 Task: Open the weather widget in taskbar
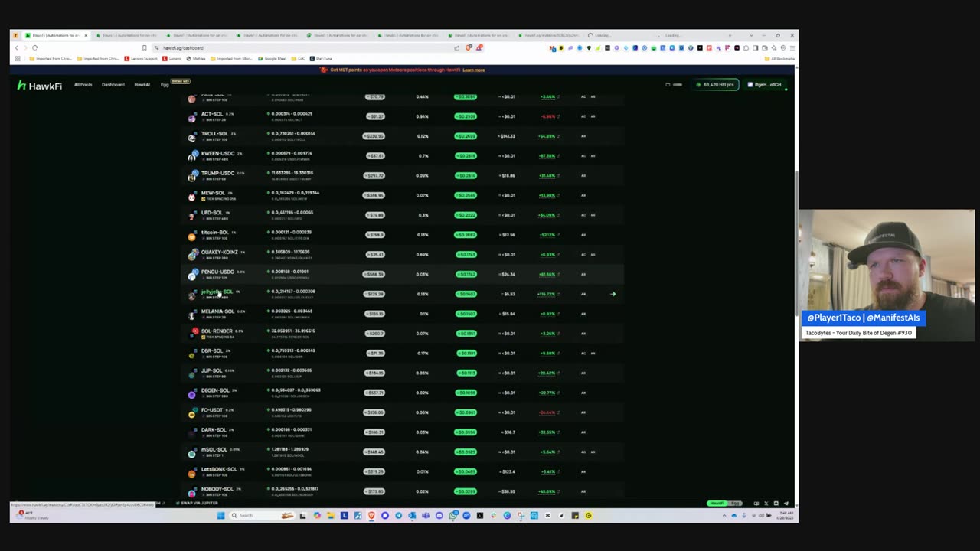[31, 515]
